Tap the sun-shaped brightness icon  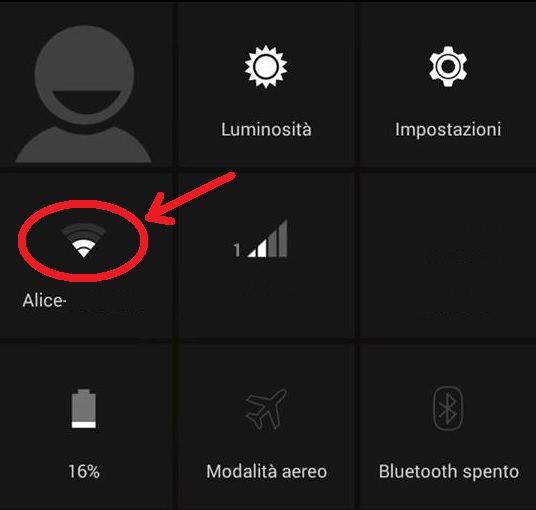click(266, 66)
